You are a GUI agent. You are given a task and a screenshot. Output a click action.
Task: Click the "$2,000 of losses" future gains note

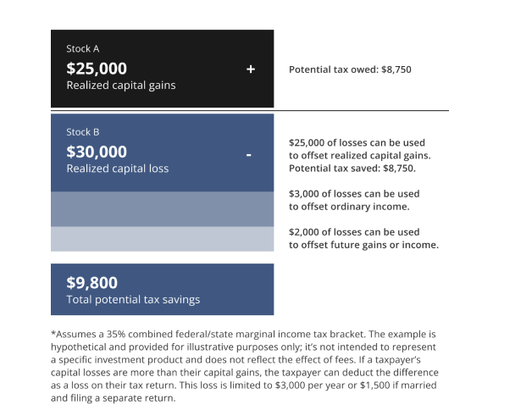click(354, 232)
